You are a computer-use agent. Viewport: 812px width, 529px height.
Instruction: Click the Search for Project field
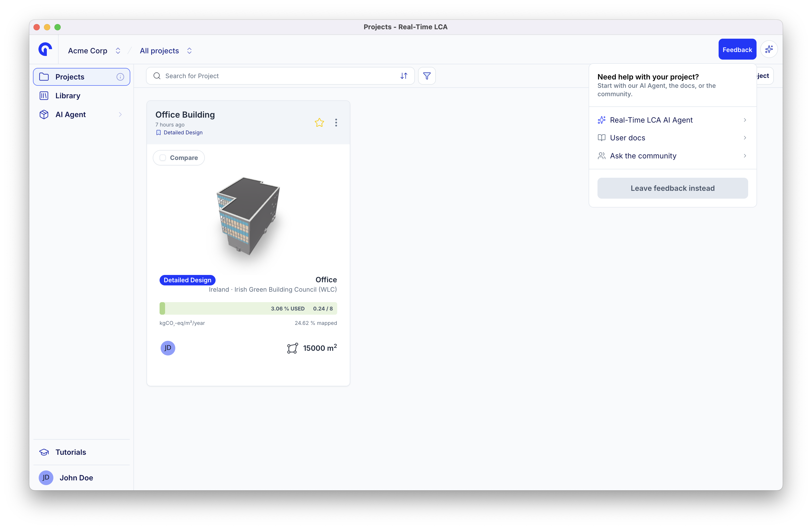click(x=280, y=76)
